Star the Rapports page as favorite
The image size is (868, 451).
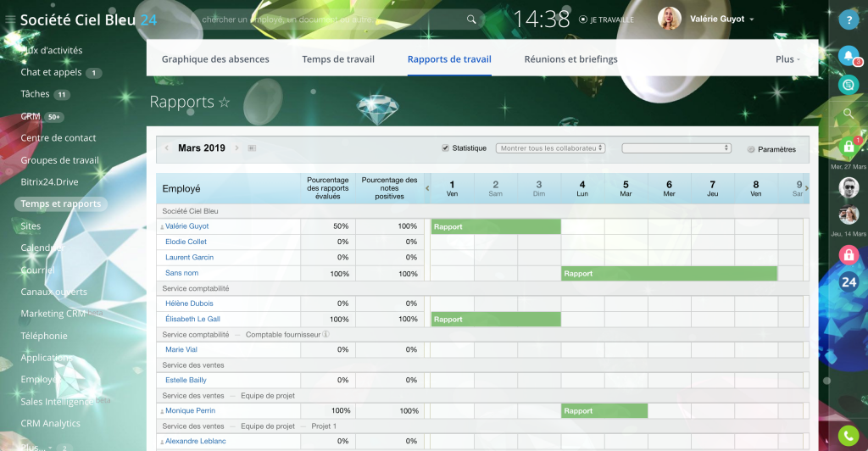pyautogui.click(x=225, y=103)
